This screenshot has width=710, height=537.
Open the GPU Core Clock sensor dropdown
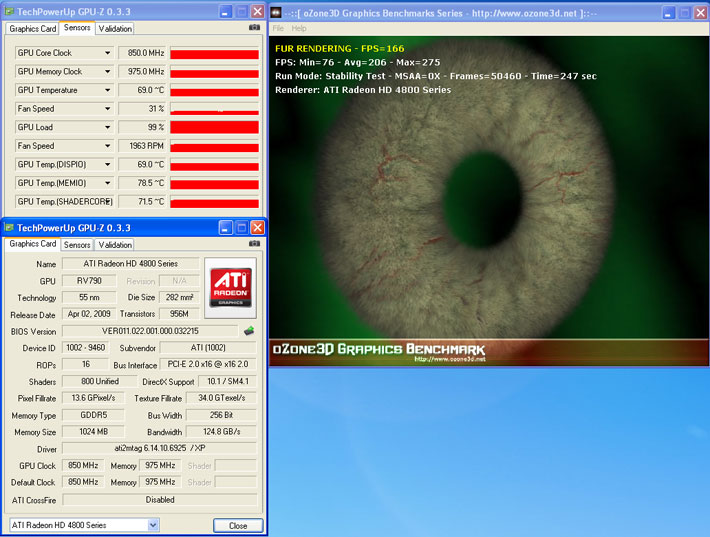[x=107, y=53]
